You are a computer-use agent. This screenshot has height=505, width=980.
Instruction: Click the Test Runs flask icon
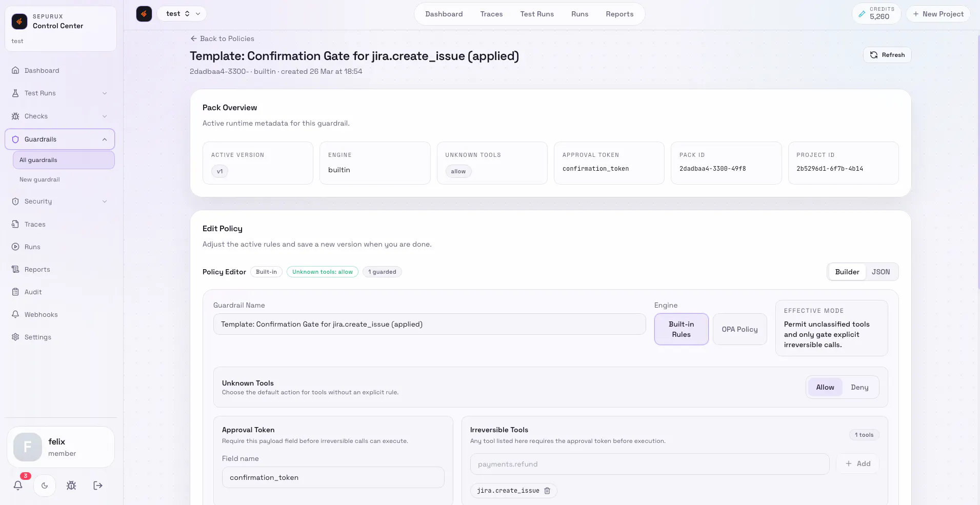pyautogui.click(x=15, y=93)
